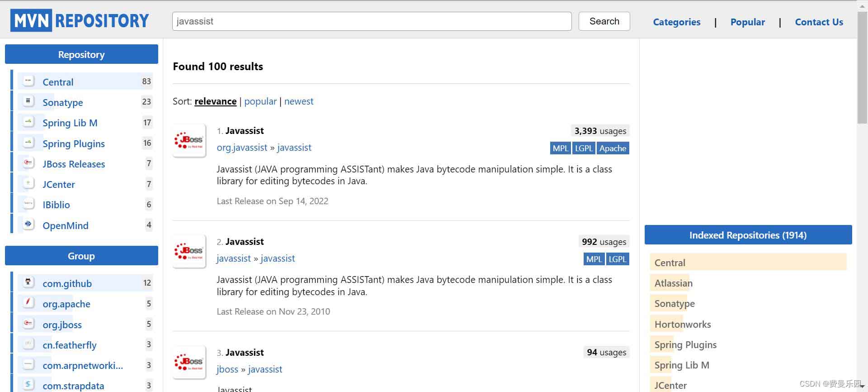Image resolution: width=868 pixels, height=392 pixels.
Task: Click the Apache license tag
Action: point(613,148)
